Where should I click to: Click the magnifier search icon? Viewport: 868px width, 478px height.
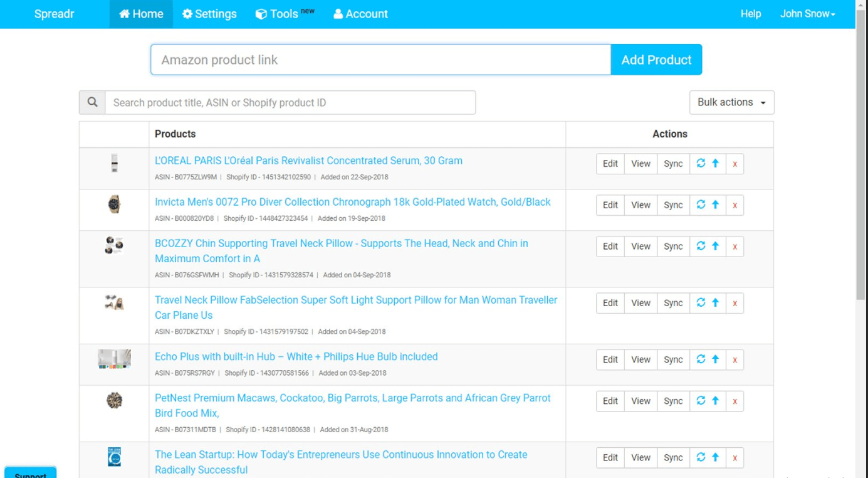click(x=92, y=102)
